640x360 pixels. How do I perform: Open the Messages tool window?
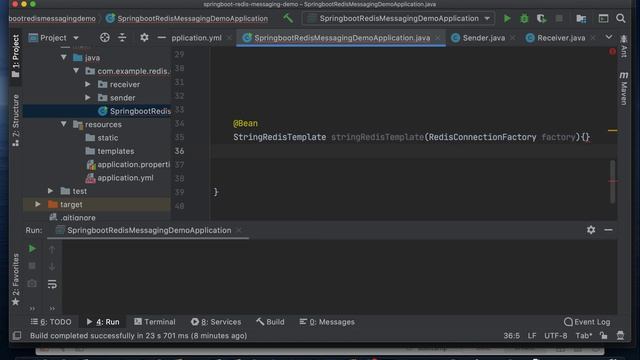click(x=327, y=322)
